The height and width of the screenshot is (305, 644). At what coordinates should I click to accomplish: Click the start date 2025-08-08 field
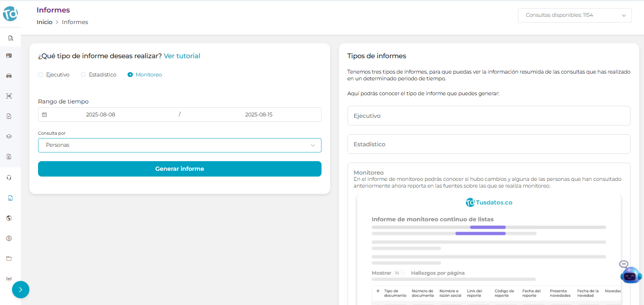click(x=101, y=114)
